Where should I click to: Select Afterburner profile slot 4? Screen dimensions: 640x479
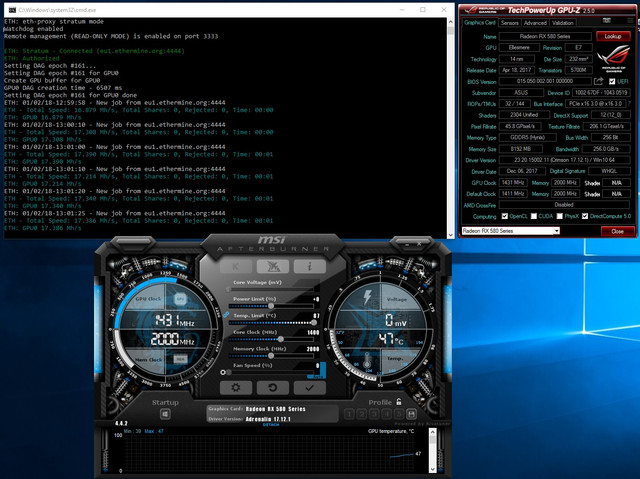coord(387,415)
